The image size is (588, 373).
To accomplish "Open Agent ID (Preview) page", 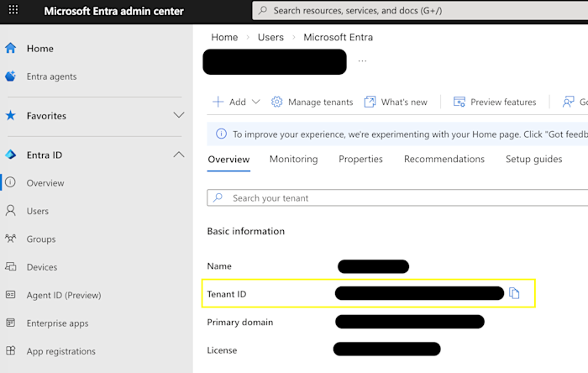I will [x=63, y=295].
